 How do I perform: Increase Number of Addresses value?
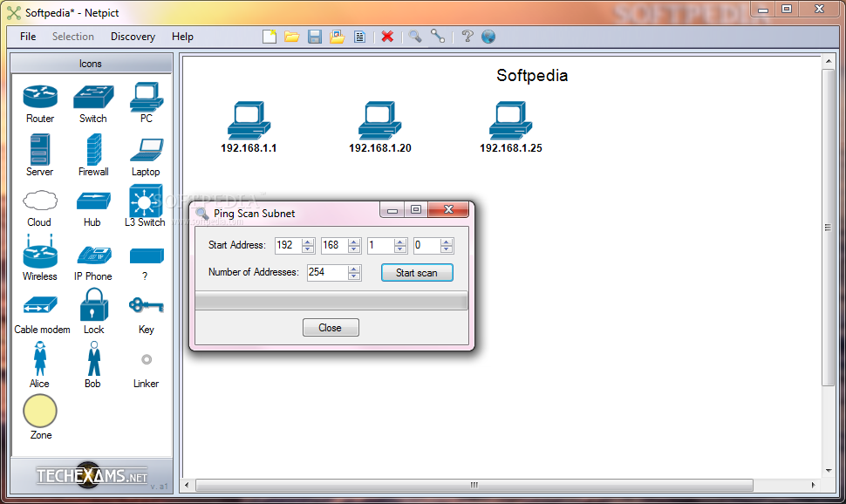click(354, 269)
